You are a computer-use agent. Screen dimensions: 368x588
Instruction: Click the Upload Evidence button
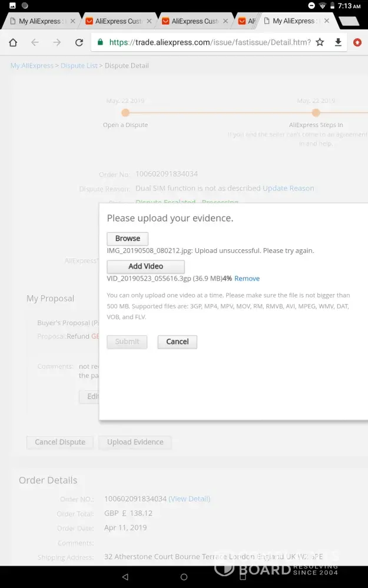(x=135, y=442)
